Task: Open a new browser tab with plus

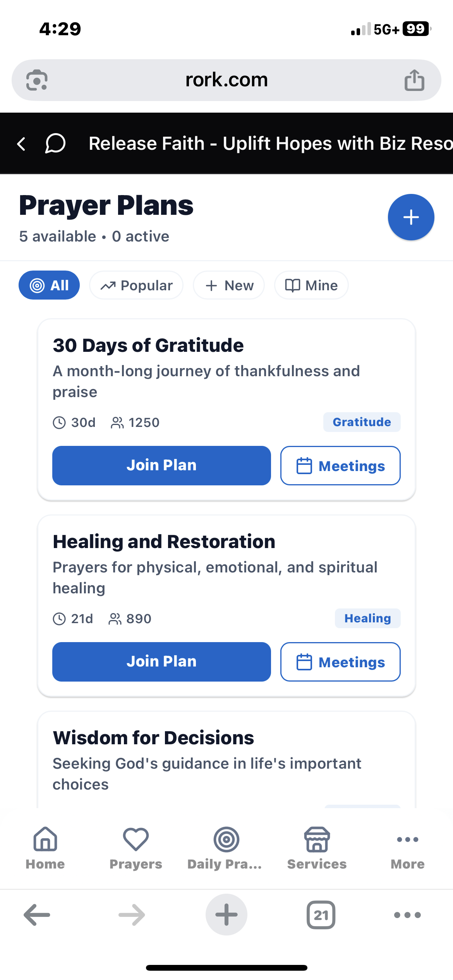Action: (226, 915)
